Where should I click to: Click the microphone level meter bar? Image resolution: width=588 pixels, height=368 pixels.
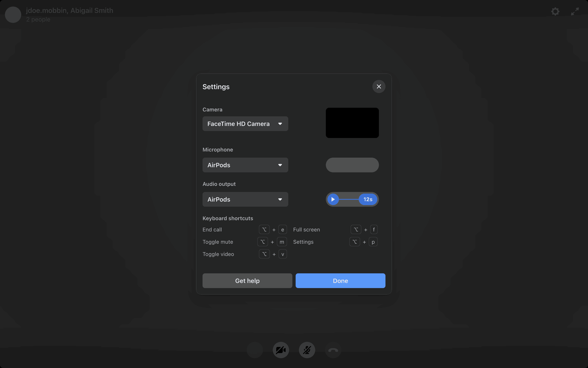[352, 165]
